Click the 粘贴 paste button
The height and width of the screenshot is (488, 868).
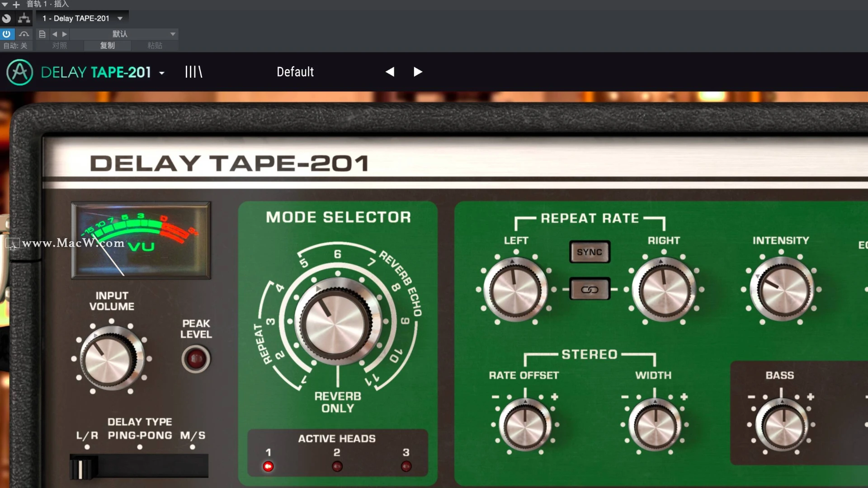[x=155, y=46]
